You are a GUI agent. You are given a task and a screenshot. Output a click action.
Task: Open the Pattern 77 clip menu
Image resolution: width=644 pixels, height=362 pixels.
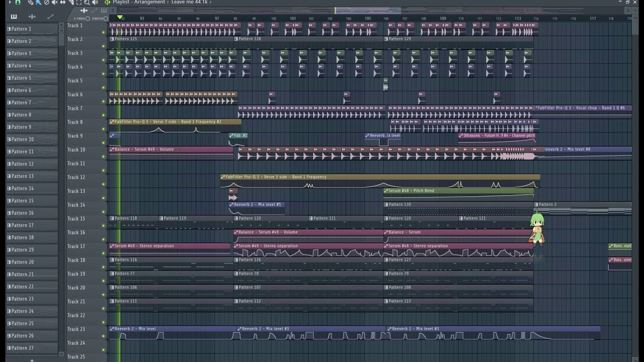coord(112,274)
